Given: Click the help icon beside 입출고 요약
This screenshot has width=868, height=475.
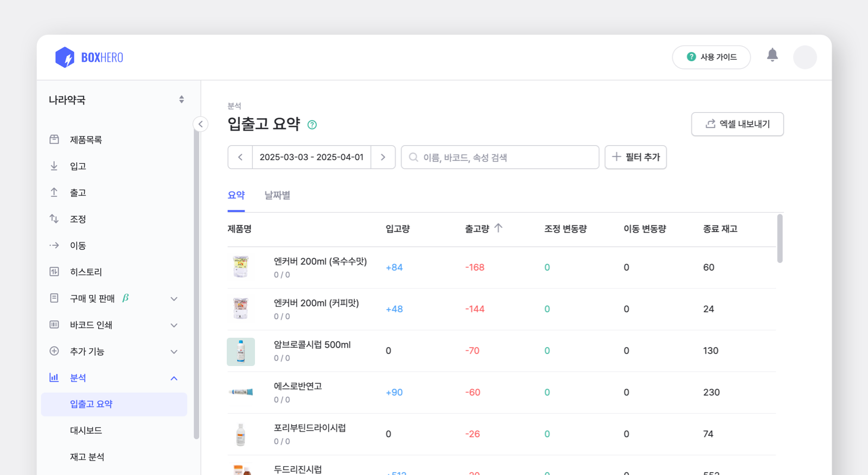Looking at the screenshot, I should tap(312, 125).
